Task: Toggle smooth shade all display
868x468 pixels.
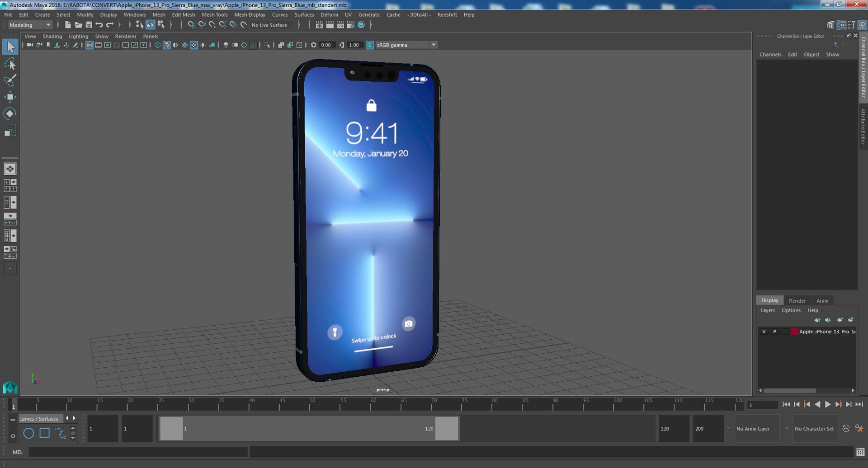Action: coord(166,45)
